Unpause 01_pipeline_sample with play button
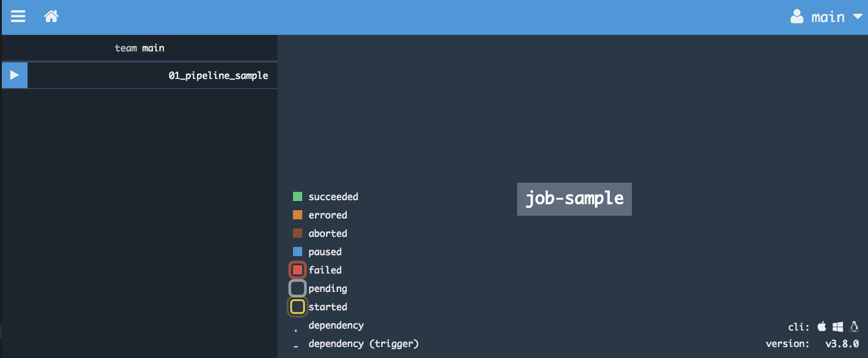Image resolution: width=868 pixels, height=358 pixels. (x=15, y=75)
